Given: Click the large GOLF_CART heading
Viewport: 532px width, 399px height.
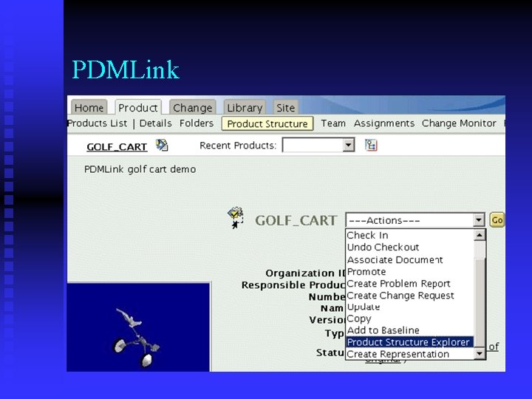Looking at the screenshot, I should tap(296, 220).
